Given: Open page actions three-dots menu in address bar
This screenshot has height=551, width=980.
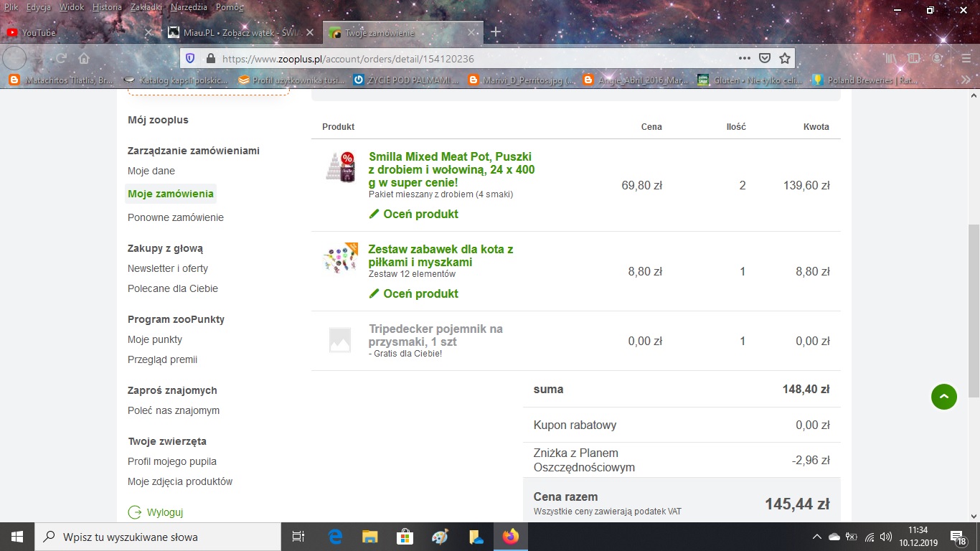Looking at the screenshot, I should point(745,58).
